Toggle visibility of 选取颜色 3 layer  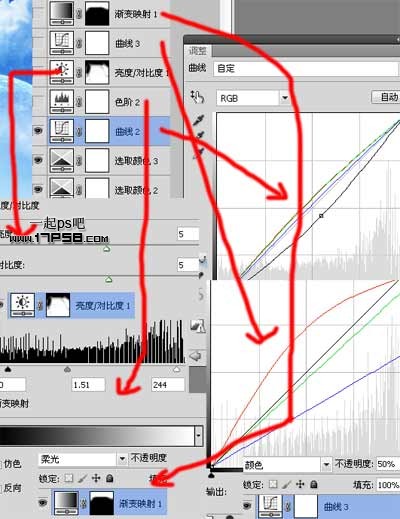tap(38, 160)
